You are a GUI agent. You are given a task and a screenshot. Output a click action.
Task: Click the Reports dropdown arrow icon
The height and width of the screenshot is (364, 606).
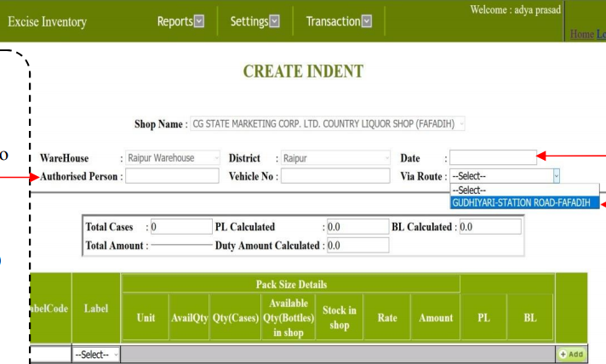click(199, 21)
